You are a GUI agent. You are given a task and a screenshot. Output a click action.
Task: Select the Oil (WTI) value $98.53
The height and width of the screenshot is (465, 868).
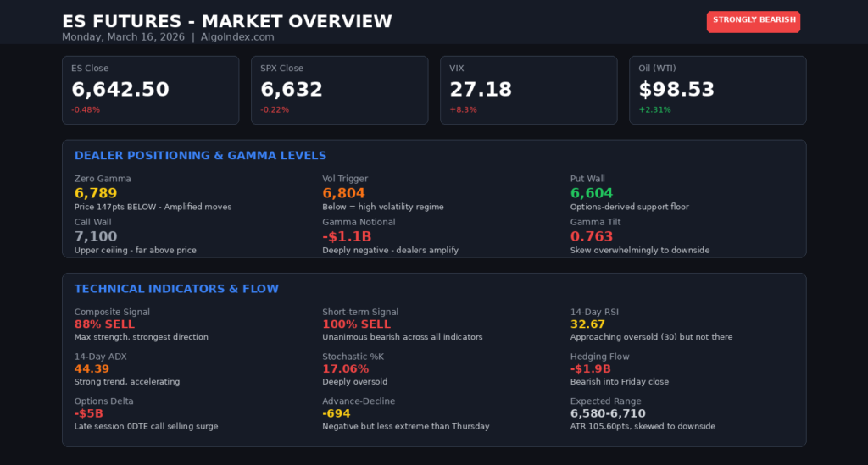click(676, 89)
